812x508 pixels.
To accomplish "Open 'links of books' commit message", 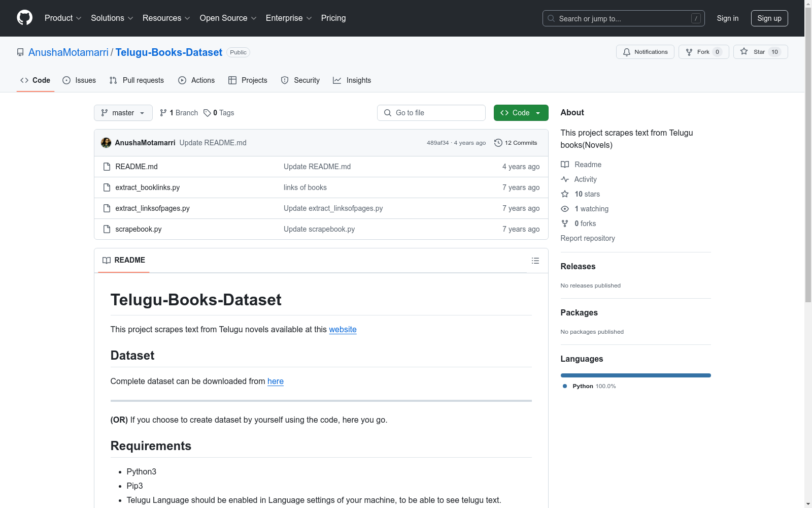I will point(305,187).
